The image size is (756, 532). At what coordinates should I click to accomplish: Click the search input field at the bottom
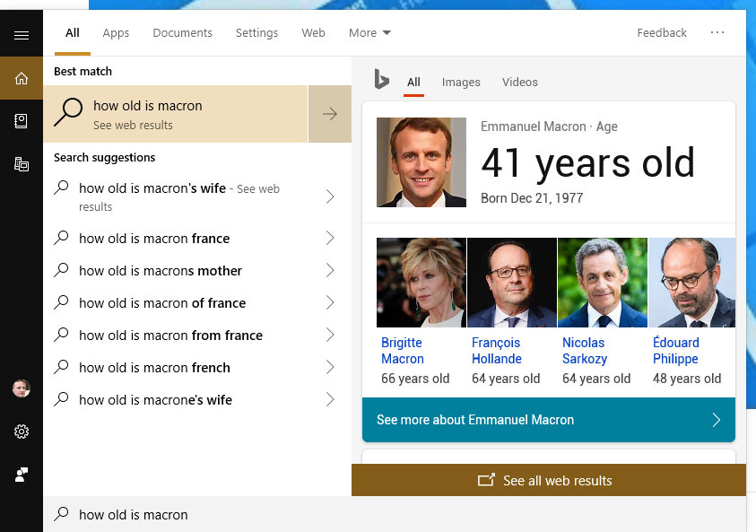point(395,515)
